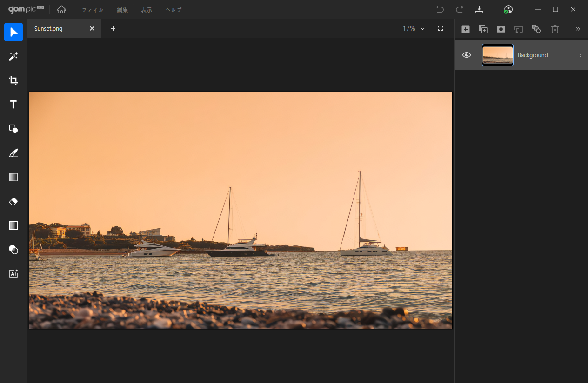Activate the Text tool
Screen dimensions: 588x383
(x=13, y=105)
